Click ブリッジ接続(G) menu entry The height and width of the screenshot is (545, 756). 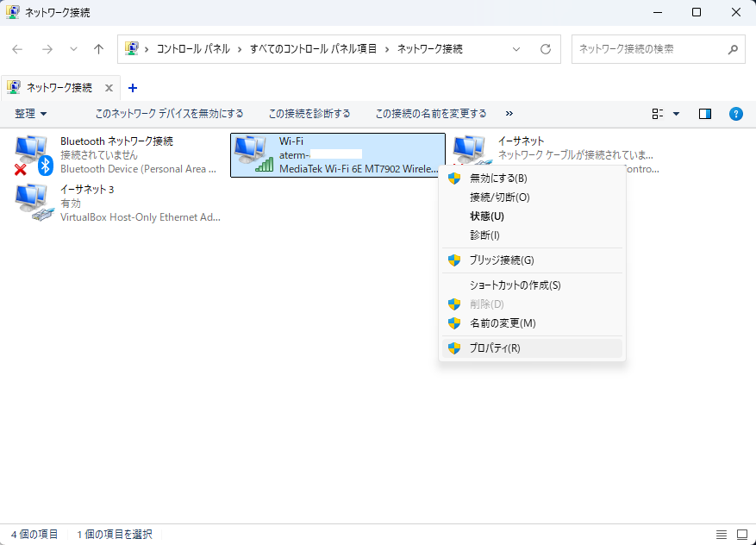coord(501,260)
